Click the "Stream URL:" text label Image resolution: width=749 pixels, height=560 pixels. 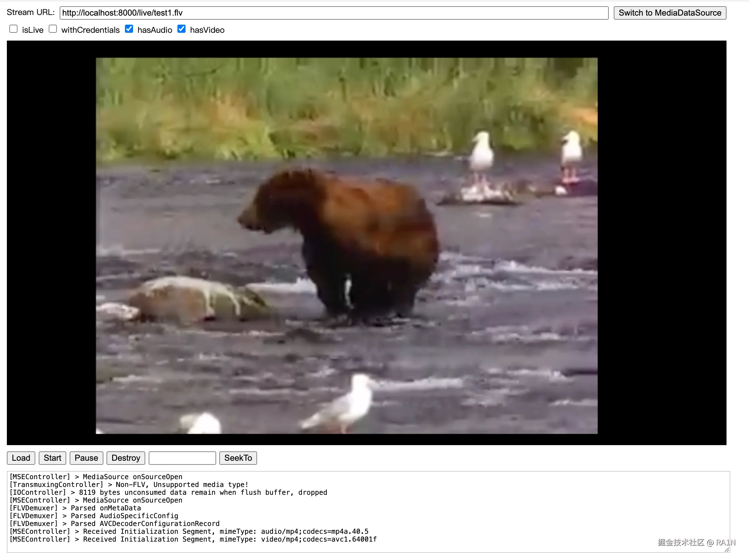[x=31, y=12]
